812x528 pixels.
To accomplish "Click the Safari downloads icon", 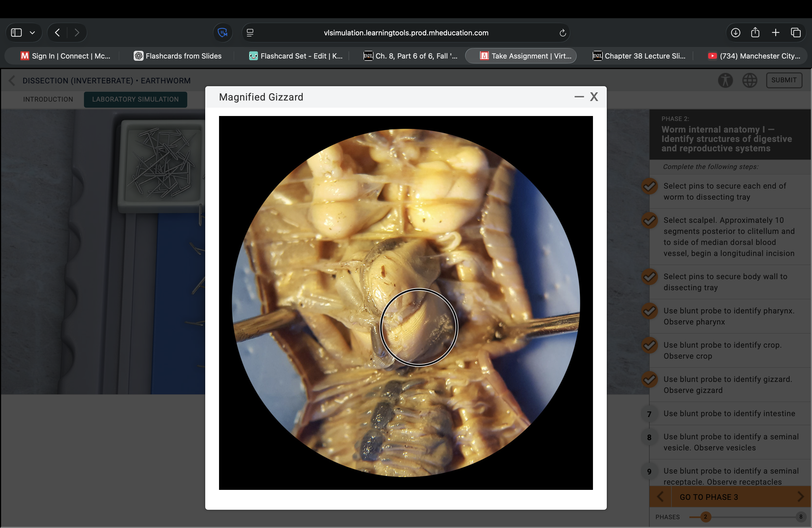I will pyautogui.click(x=735, y=33).
